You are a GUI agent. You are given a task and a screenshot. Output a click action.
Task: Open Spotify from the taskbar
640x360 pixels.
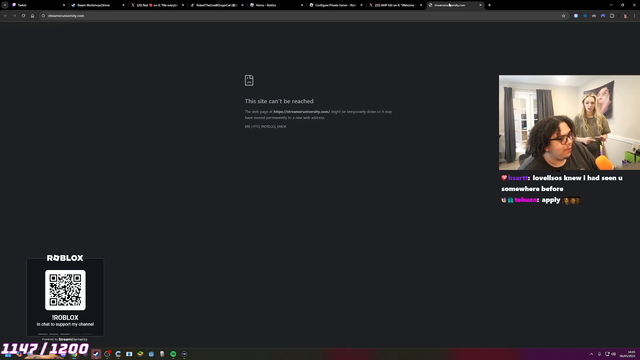173,354
